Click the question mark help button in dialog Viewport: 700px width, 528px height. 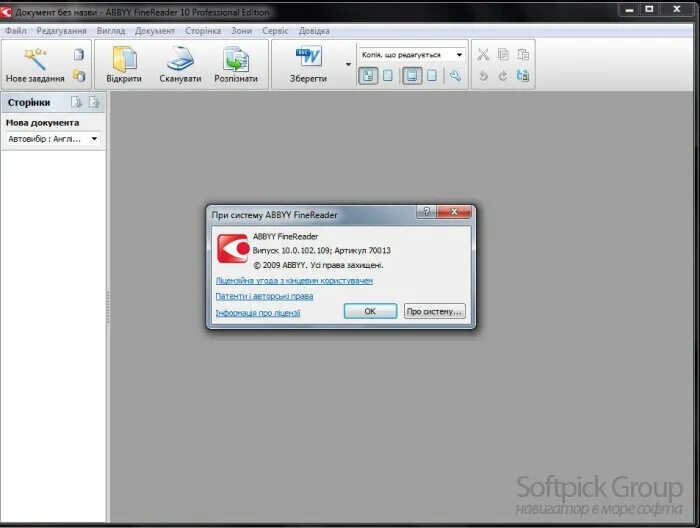426,212
